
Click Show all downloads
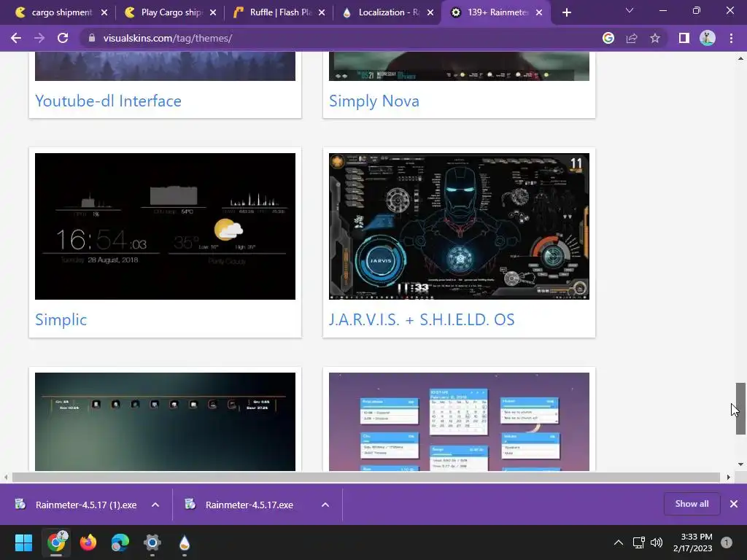692,504
